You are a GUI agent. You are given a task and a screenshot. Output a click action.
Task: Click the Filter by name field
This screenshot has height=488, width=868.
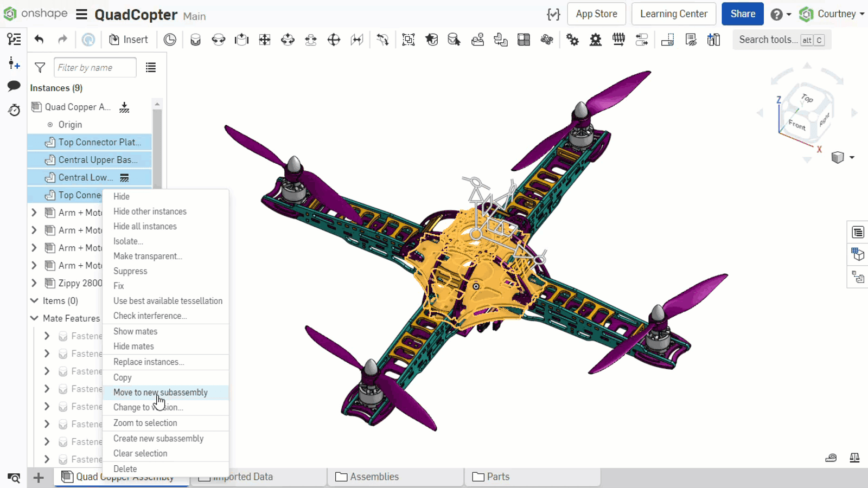click(94, 67)
